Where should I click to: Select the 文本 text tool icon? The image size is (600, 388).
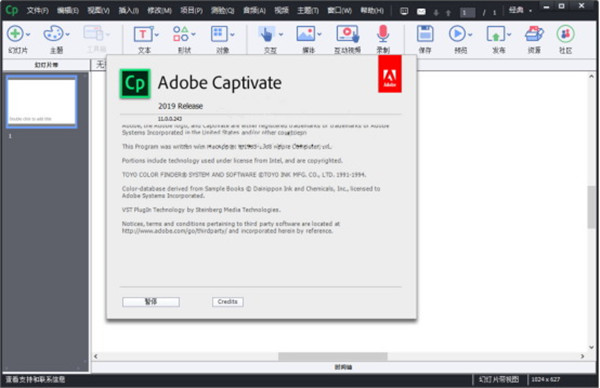[143, 34]
